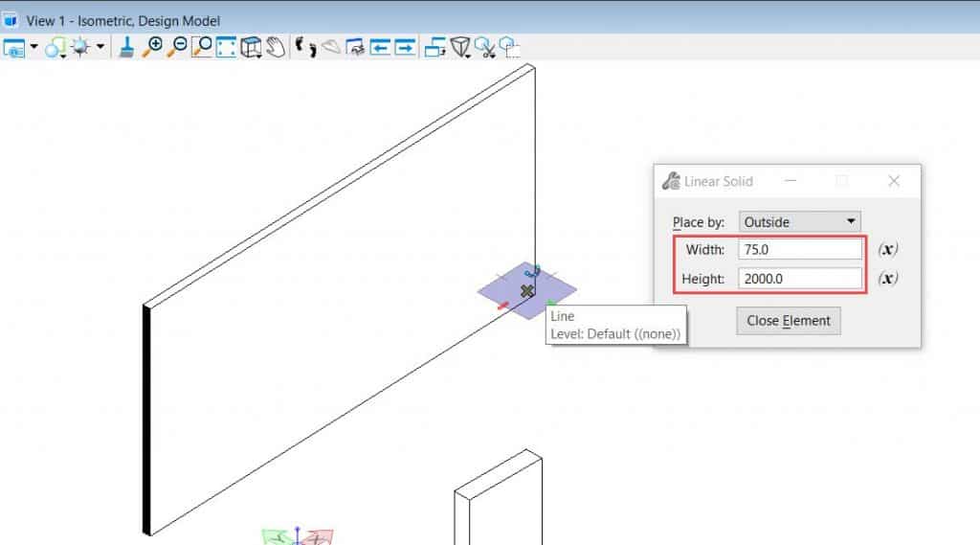Click the variable icon beside Height
Screen dimensions: 980x545
(887, 278)
